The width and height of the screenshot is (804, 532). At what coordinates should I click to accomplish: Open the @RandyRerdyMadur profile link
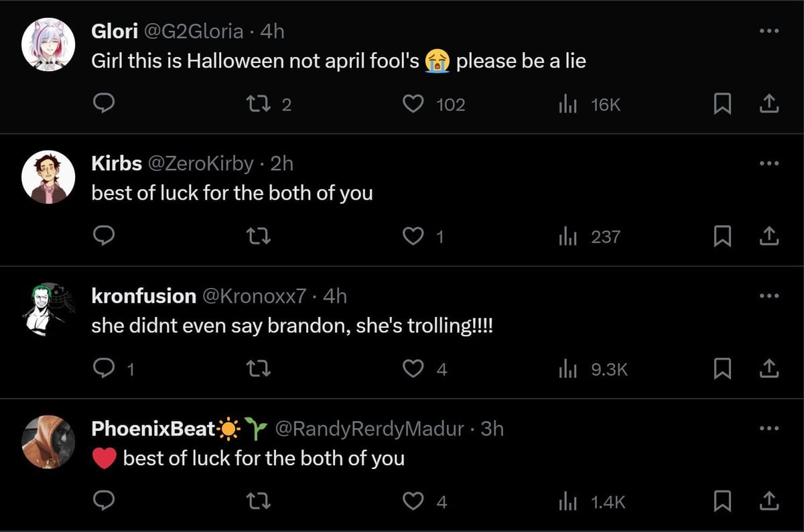pos(369,429)
